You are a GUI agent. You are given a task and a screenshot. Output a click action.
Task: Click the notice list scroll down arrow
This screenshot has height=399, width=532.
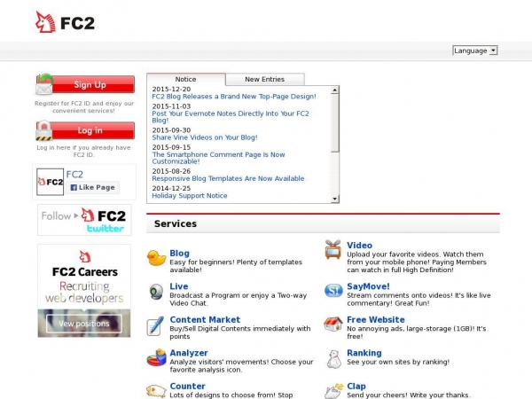pyautogui.click(x=335, y=199)
